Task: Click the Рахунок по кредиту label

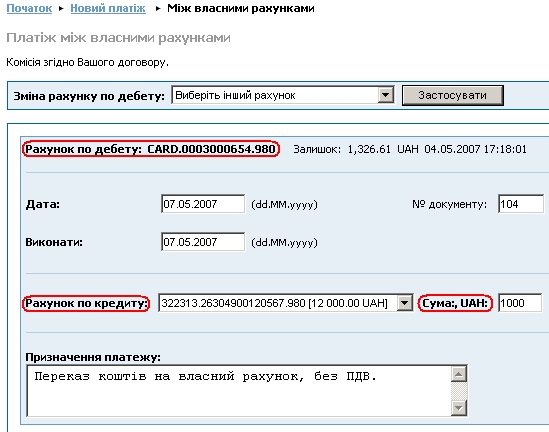Action: click(x=86, y=303)
